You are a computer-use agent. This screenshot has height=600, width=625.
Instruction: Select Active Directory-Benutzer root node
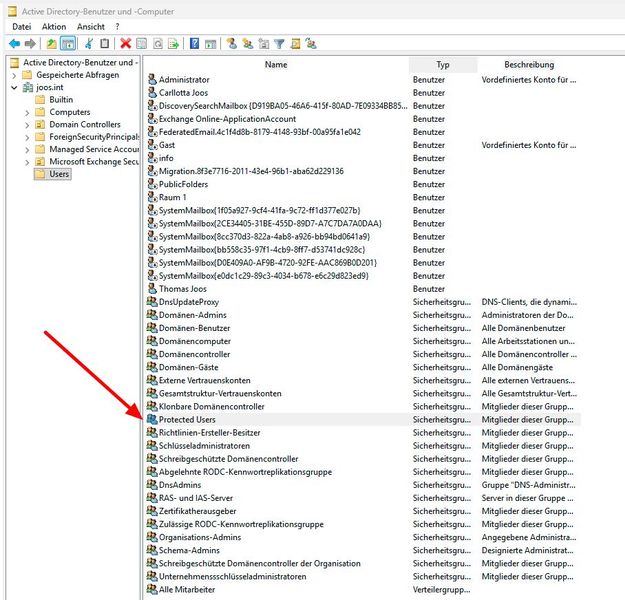[x=80, y=62]
